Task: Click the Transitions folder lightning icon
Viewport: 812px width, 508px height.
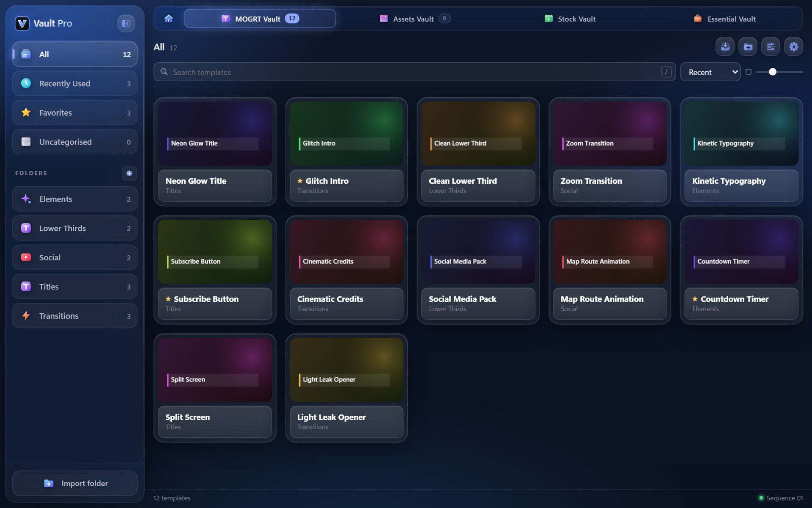Action: pos(26,316)
